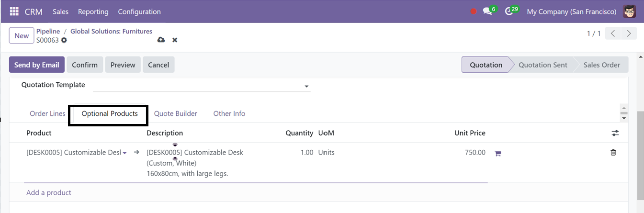Screen dimensions: 644x213
Task: Delete the Customizable Desk line with trash icon
Action: (x=613, y=152)
